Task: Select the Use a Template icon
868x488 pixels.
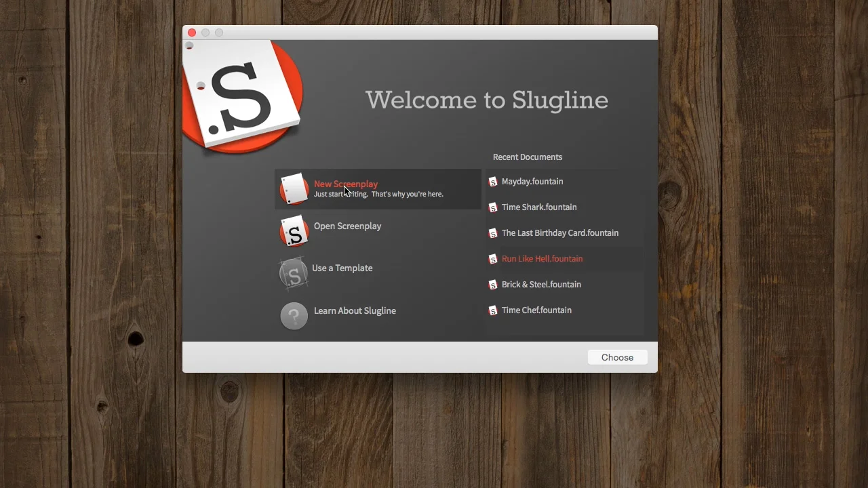Action: 294,273
